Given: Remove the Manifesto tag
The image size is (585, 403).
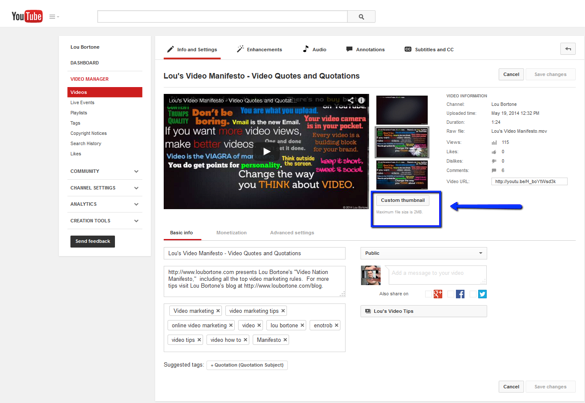Looking at the screenshot, I should [285, 340].
